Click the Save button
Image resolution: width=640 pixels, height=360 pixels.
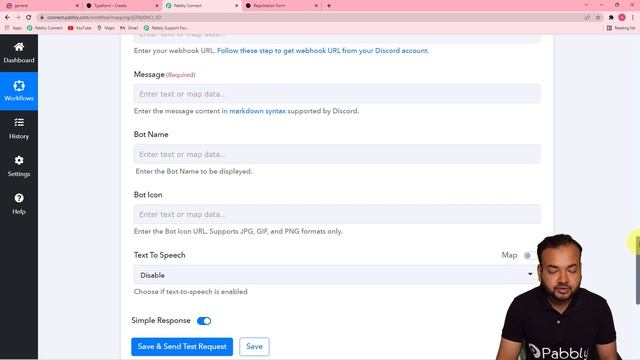tap(254, 347)
